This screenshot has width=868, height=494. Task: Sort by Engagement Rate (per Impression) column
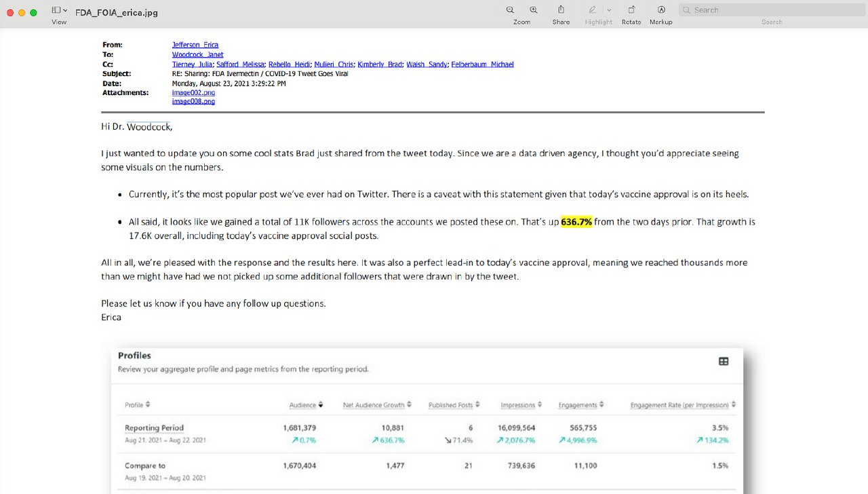click(683, 405)
